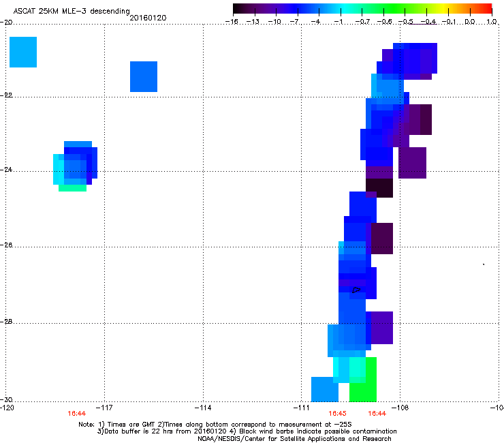Click the '-0.6' color scale label
Viewport: 504px width, 443px height.
(x=383, y=22)
